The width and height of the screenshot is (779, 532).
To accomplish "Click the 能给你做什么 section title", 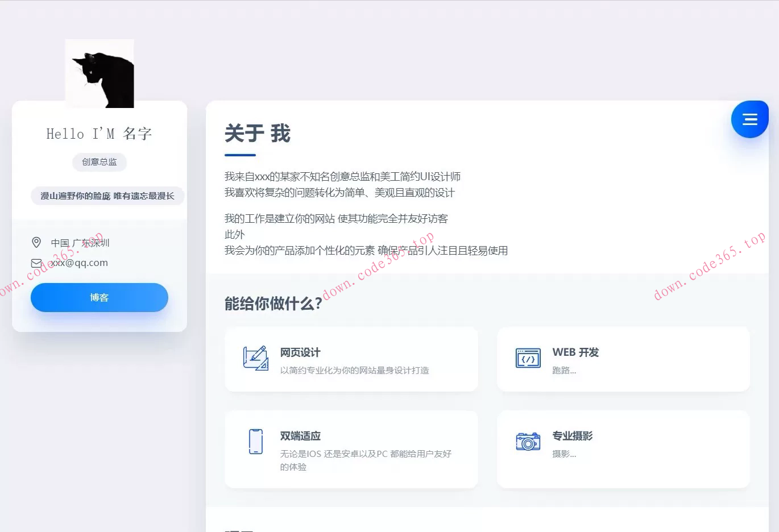I will pos(272,303).
